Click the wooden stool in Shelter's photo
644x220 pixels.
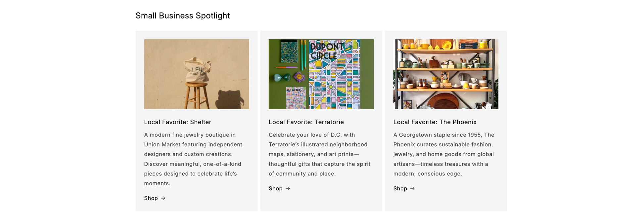point(197,96)
